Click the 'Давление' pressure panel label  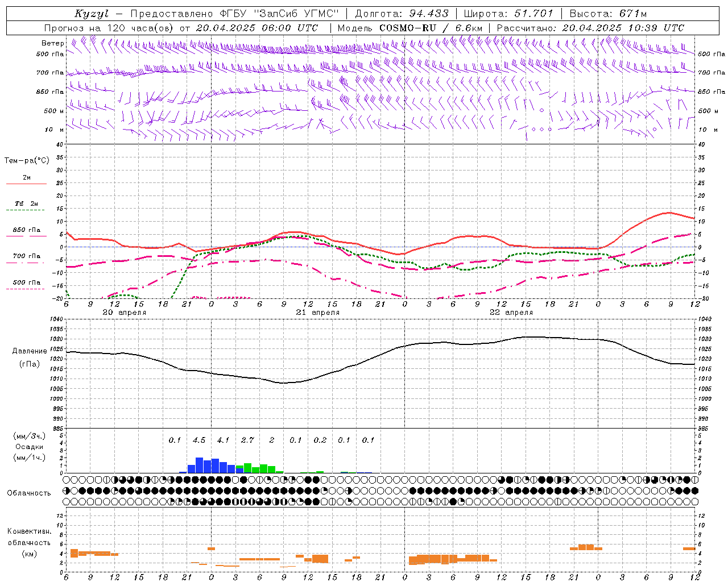[x=30, y=351]
